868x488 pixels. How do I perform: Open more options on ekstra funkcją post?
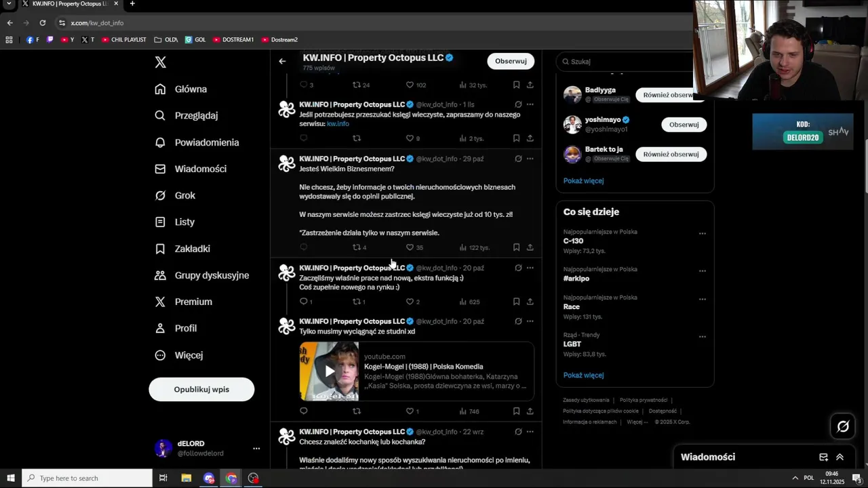point(530,268)
